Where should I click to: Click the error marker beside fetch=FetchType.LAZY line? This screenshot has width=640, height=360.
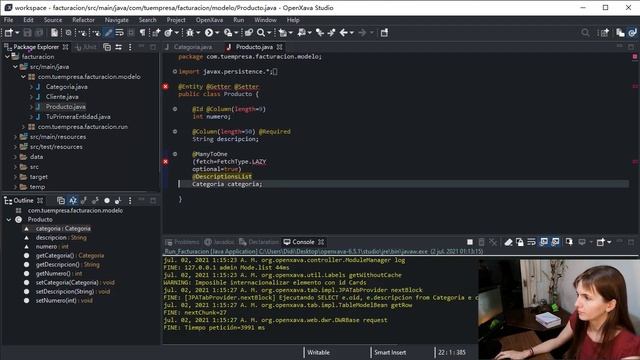pyautogui.click(x=165, y=162)
